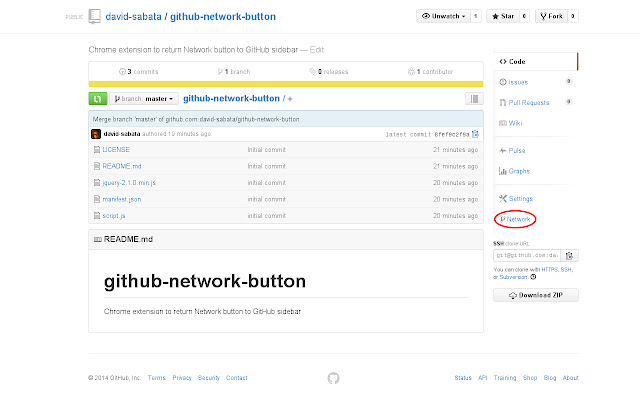The width and height of the screenshot is (640, 400).
Task: Open the footer API link
Action: [x=482, y=378]
